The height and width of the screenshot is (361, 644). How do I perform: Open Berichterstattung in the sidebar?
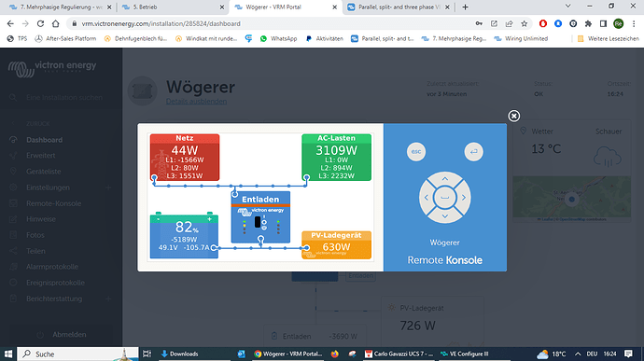tap(54, 299)
